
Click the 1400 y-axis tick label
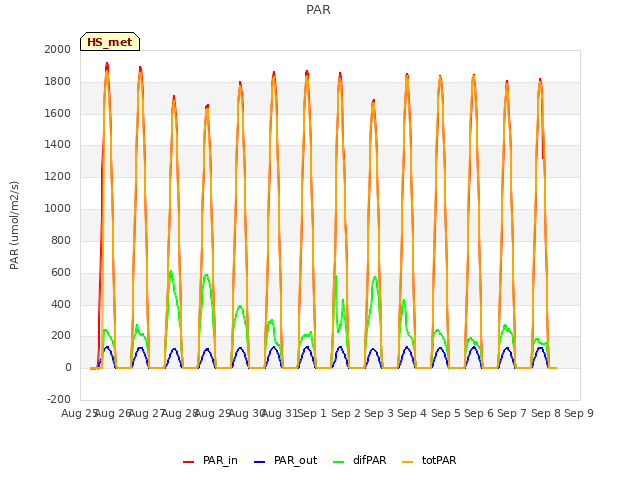tap(58, 144)
